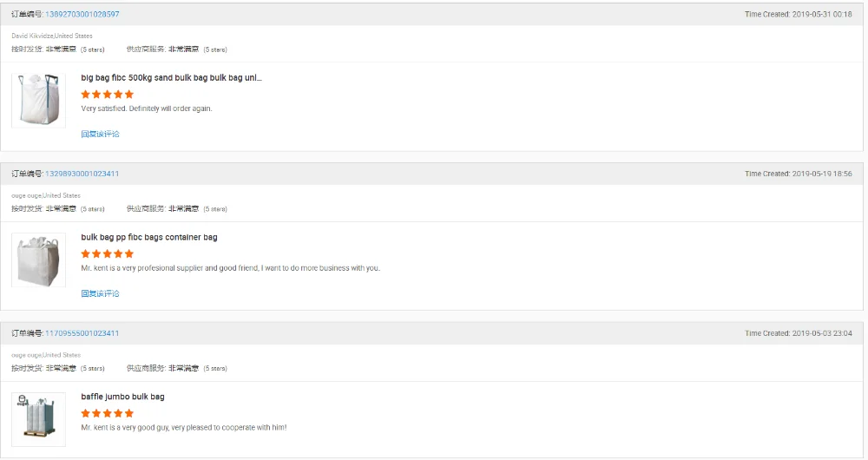Click reviewer ouge ouge in second order
Viewport: 868px width, 460px height.
(27, 195)
